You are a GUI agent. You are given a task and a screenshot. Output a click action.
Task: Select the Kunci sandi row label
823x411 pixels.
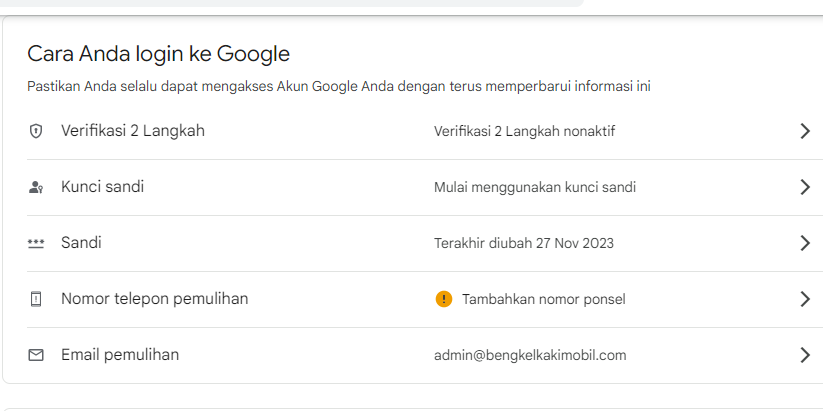coord(102,187)
